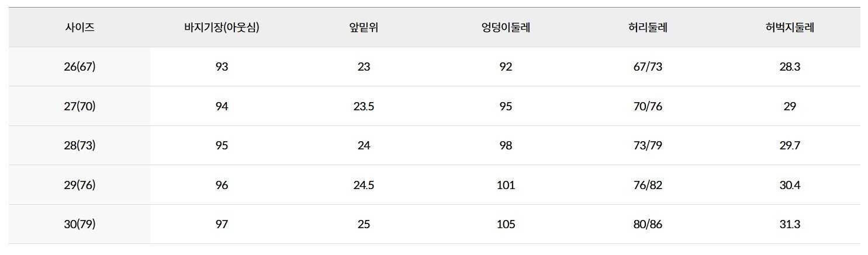This screenshot has width=868, height=255.
Task: Select the 105 hip value cell
Action: click(x=506, y=224)
